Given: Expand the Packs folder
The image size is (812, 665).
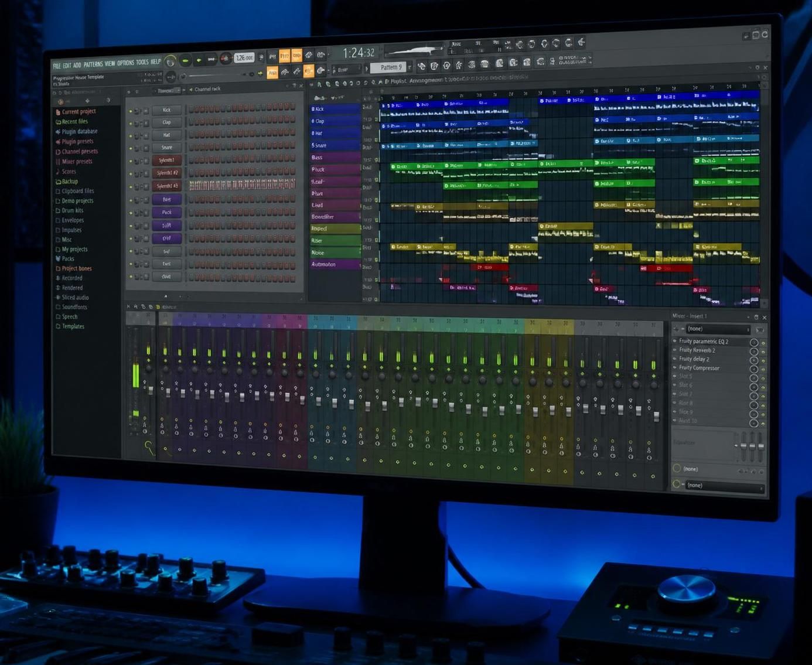Looking at the screenshot, I should [67, 258].
